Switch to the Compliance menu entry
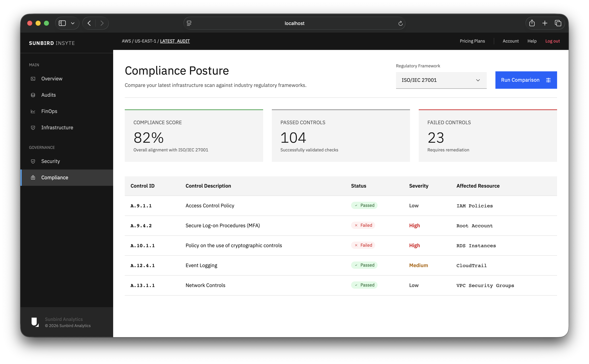The height and width of the screenshot is (364, 589). pos(54,177)
